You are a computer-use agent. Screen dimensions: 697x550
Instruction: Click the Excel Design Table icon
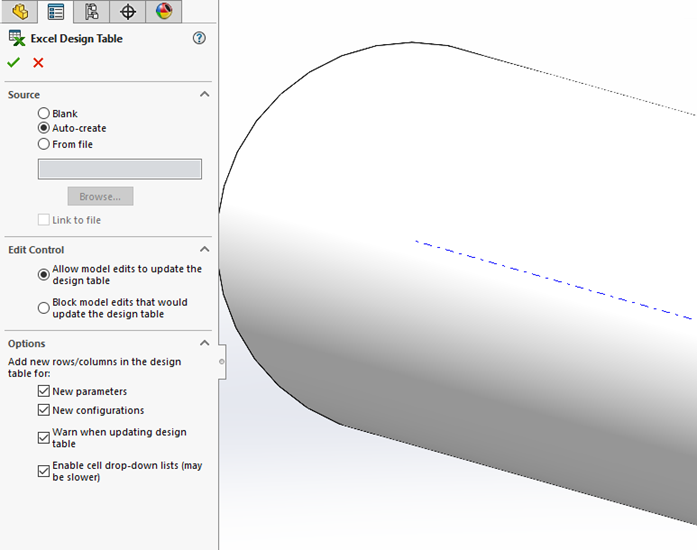16,38
